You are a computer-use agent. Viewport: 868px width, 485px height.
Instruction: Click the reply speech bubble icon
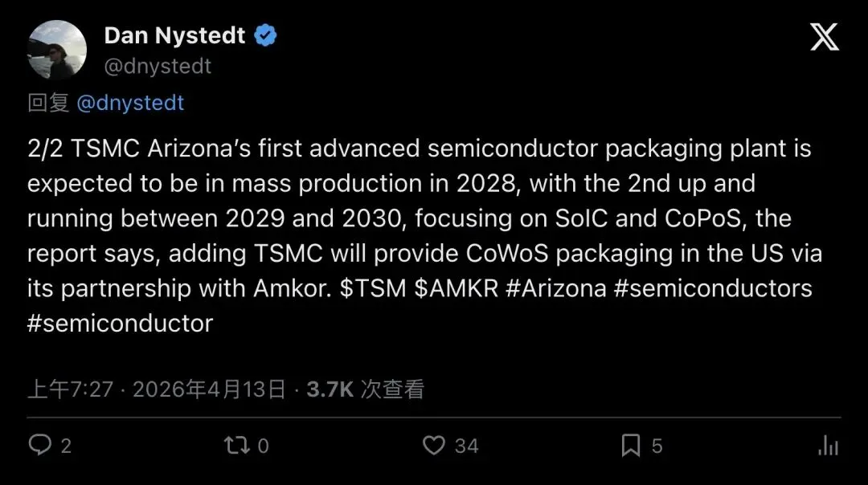39,445
